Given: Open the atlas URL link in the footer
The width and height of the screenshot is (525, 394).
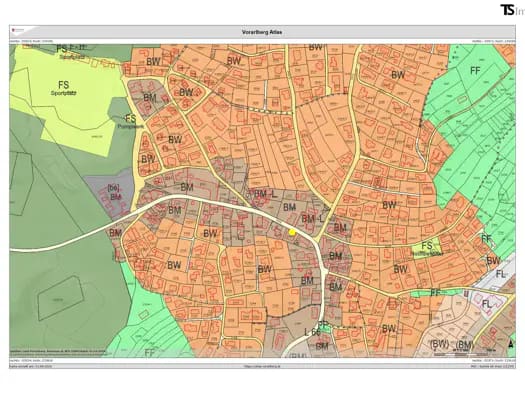Looking at the screenshot, I should [262, 366].
